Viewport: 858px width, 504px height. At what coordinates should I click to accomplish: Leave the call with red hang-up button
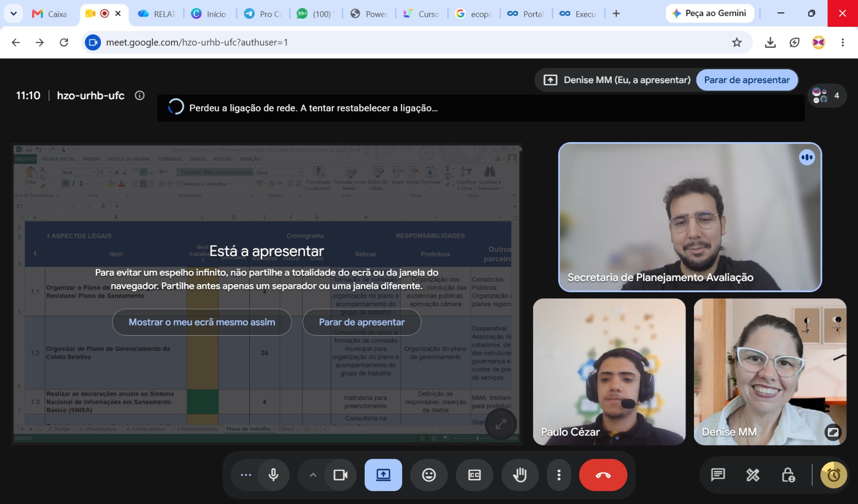603,475
